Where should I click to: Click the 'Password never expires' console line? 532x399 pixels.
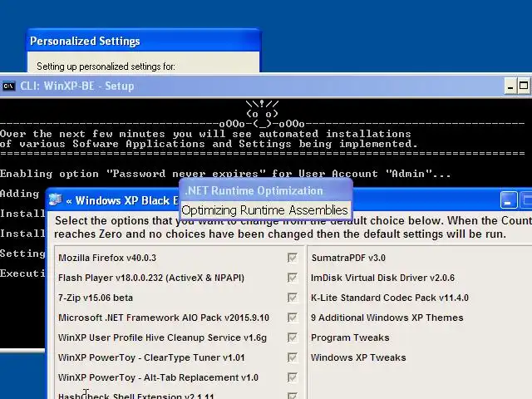pyautogui.click(x=225, y=174)
